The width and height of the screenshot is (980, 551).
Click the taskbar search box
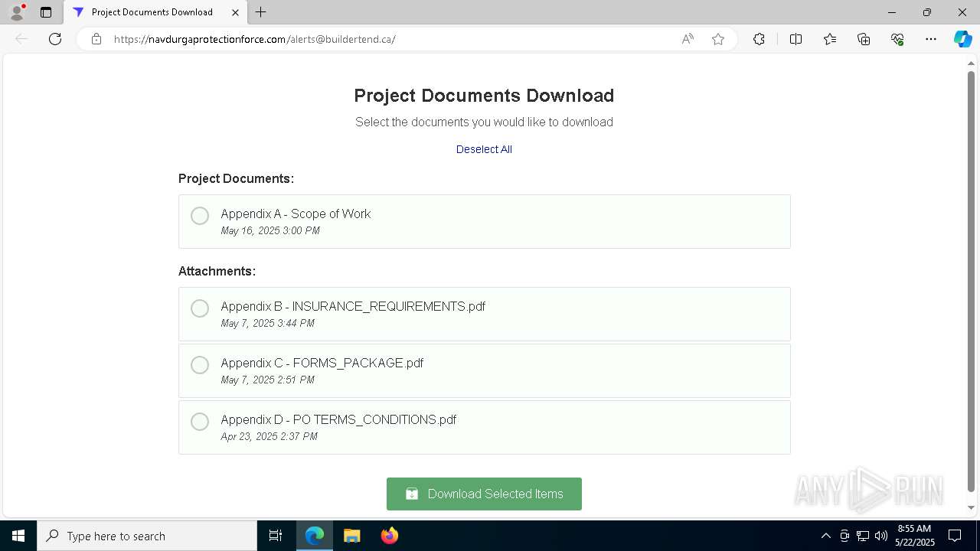point(147,536)
